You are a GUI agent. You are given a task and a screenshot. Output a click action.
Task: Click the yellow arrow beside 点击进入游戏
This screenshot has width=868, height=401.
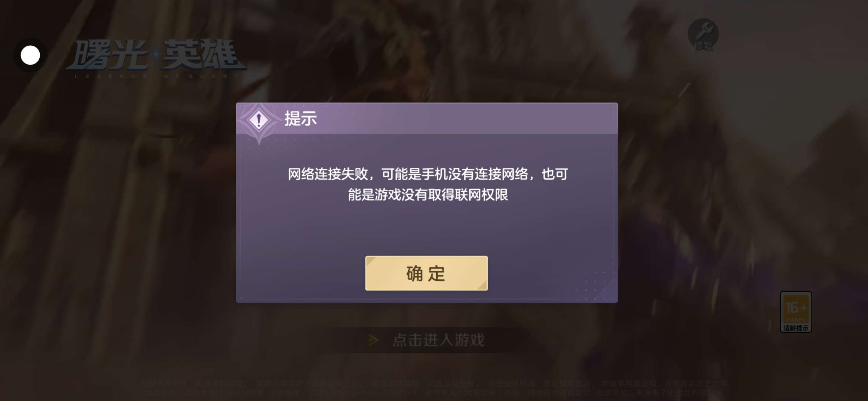[374, 340]
